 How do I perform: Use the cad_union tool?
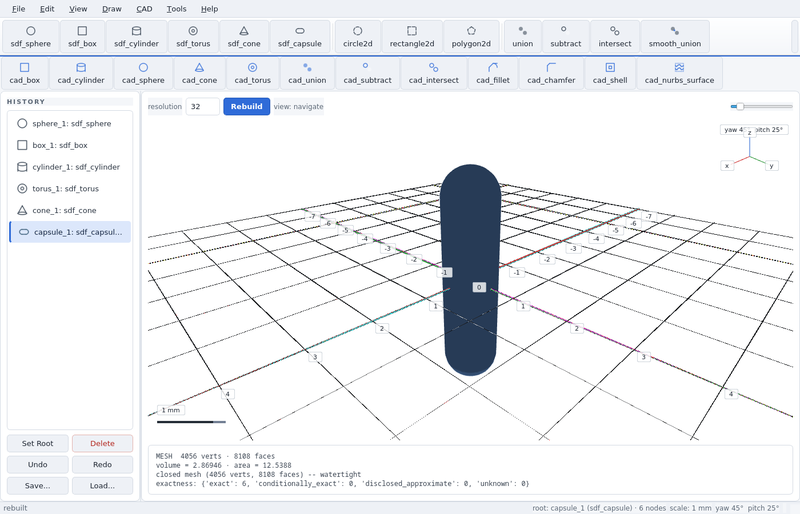coord(307,74)
